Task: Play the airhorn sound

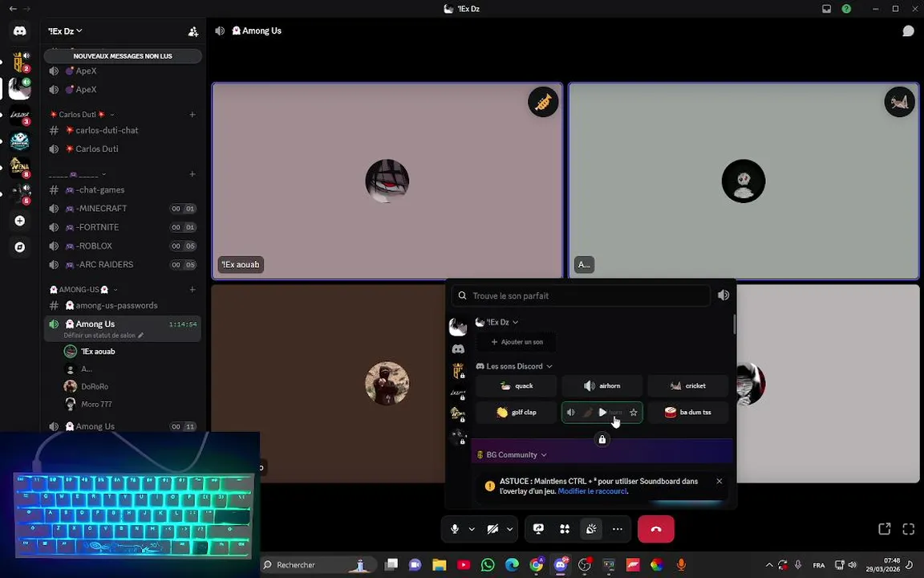Action: (x=602, y=385)
